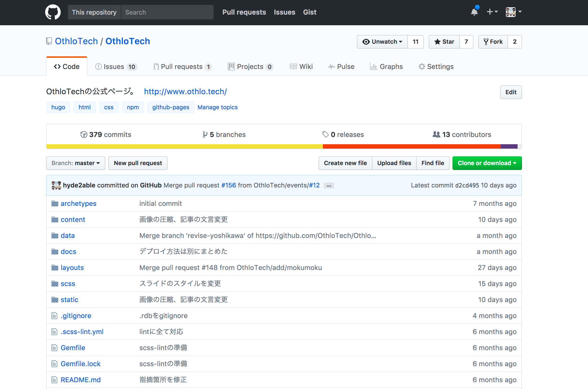
Task: Open the Branch: master dropdown
Action: (76, 163)
